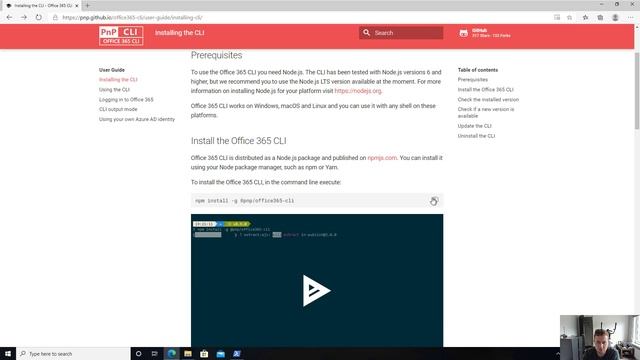Open Cortana circle in taskbar

point(138,353)
